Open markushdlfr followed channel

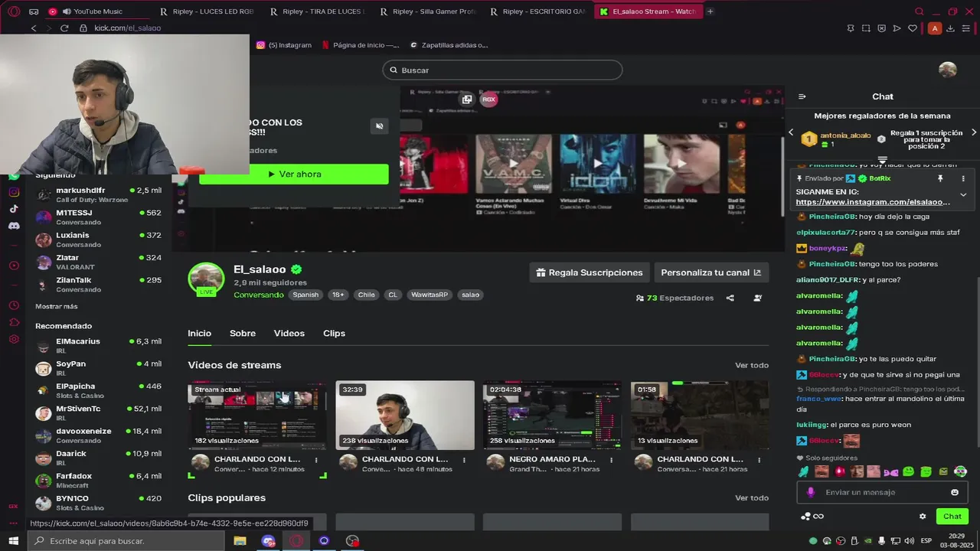(98, 194)
